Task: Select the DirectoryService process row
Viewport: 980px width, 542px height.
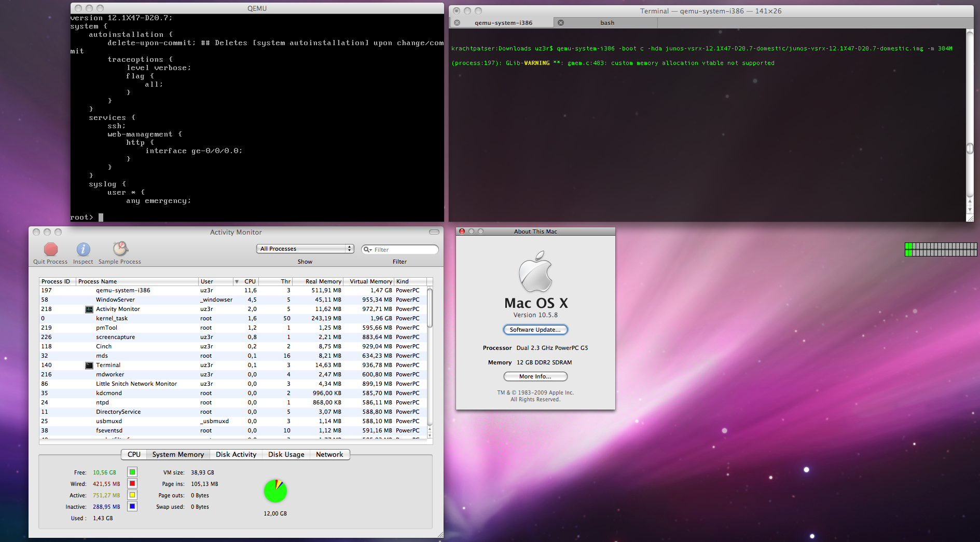Action: 233,412
